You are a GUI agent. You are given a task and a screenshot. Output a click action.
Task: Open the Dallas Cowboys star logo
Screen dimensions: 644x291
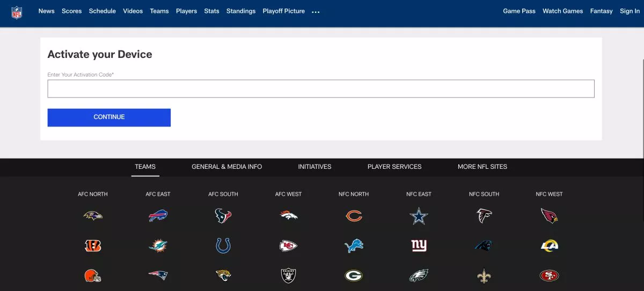[x=419, y=215]
